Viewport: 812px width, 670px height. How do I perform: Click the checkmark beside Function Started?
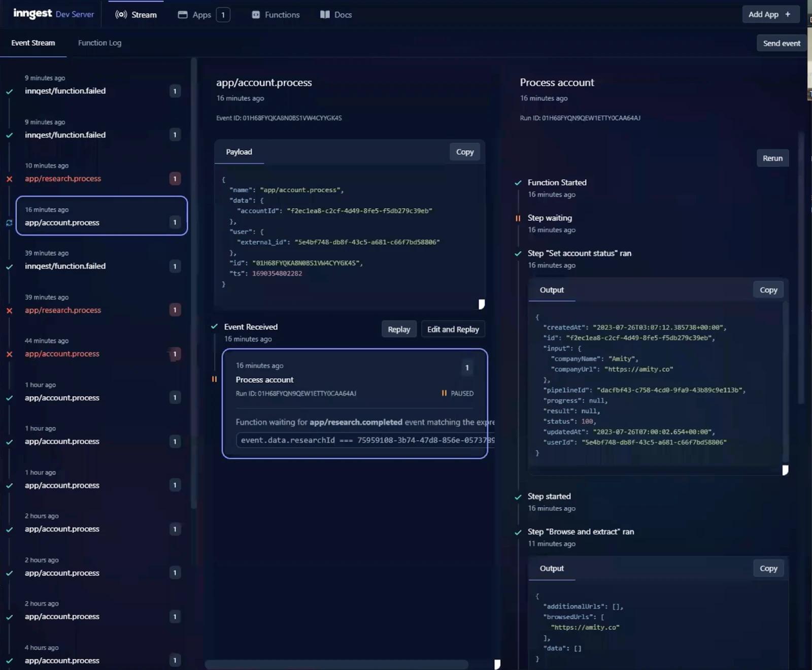click(x=518, y=183)
